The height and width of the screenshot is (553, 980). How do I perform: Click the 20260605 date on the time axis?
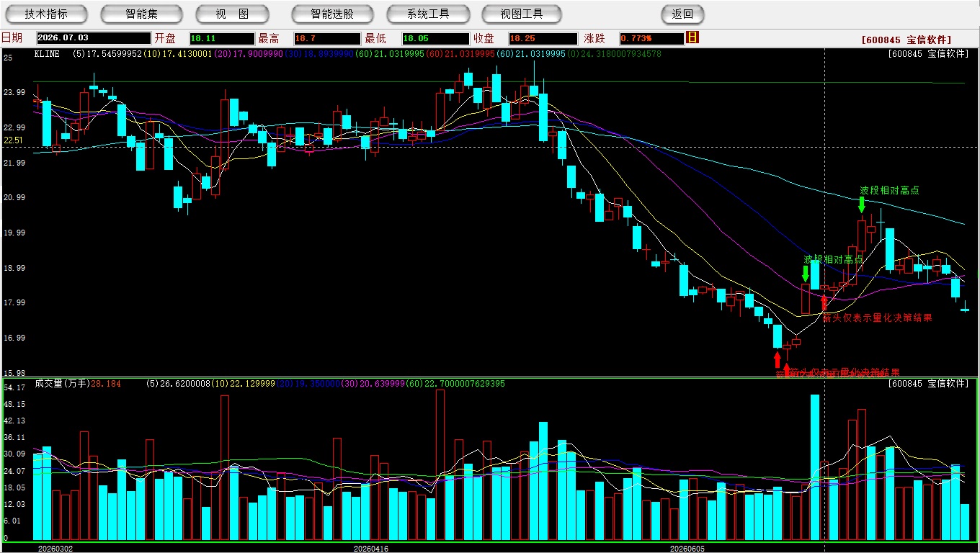[688, 548]
